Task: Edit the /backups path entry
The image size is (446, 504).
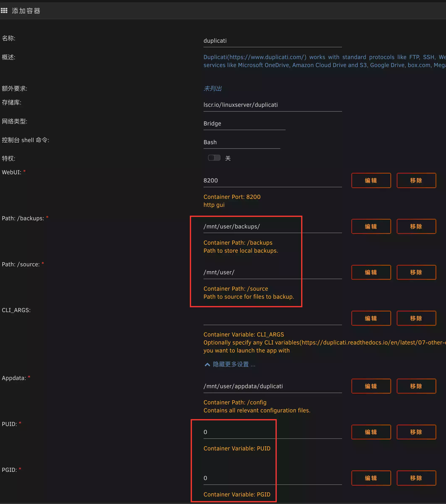Action: [x=371, y=226]
